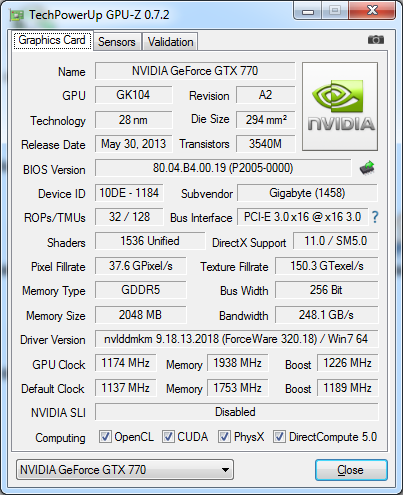Click the Memory Size 2048 MB field

pos(140,315)
